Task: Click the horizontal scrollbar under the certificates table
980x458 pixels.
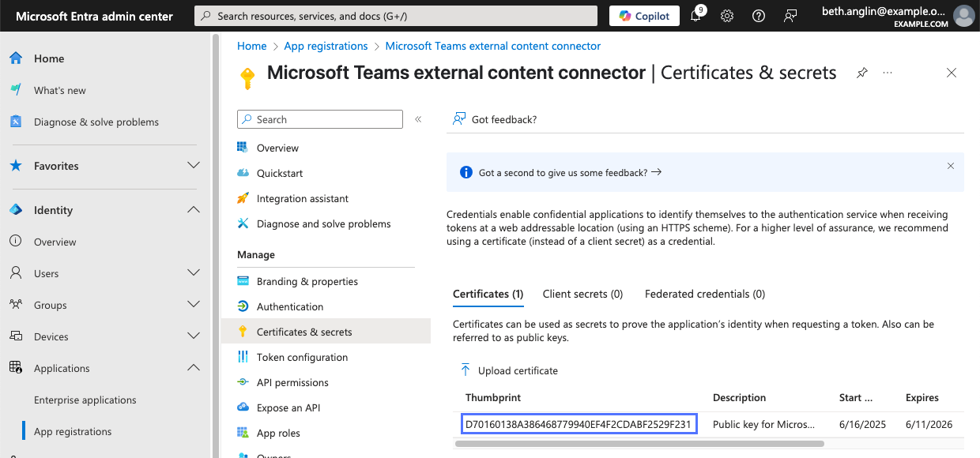Action: point(640,444)
